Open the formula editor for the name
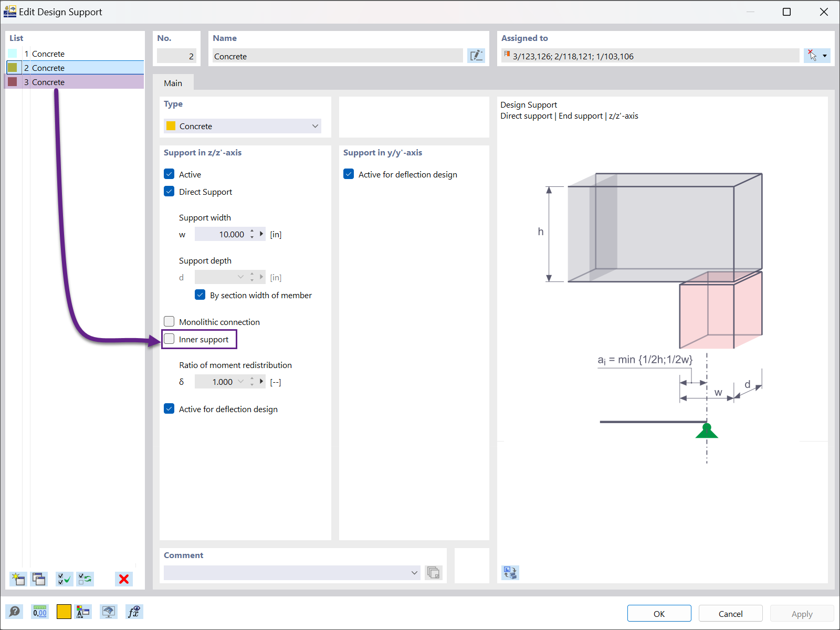Screen dimensions: 840x630 pos(476,55)
